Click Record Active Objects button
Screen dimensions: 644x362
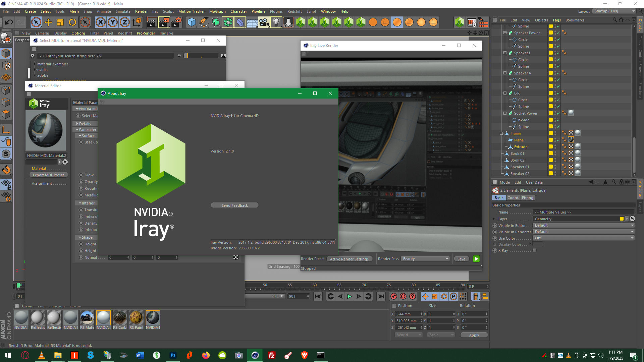pyautogui.click(x=394, y=296)
